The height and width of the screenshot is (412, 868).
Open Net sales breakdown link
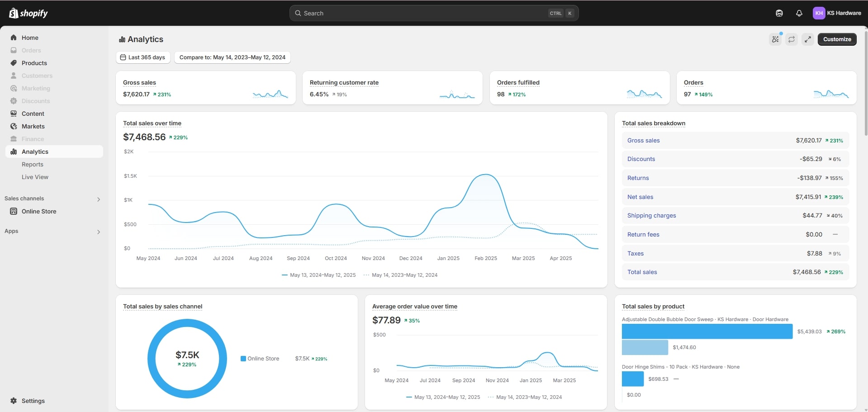[x=640, y=197]
